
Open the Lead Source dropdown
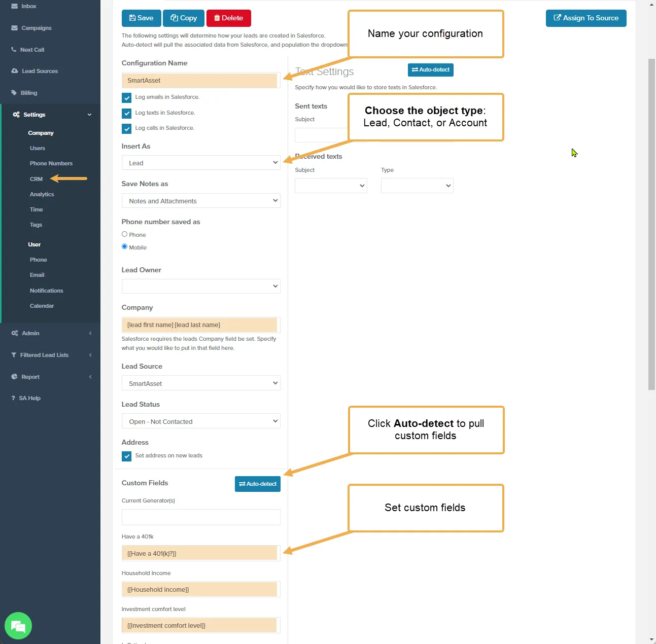pyautogui.click(x=201, y=383)
